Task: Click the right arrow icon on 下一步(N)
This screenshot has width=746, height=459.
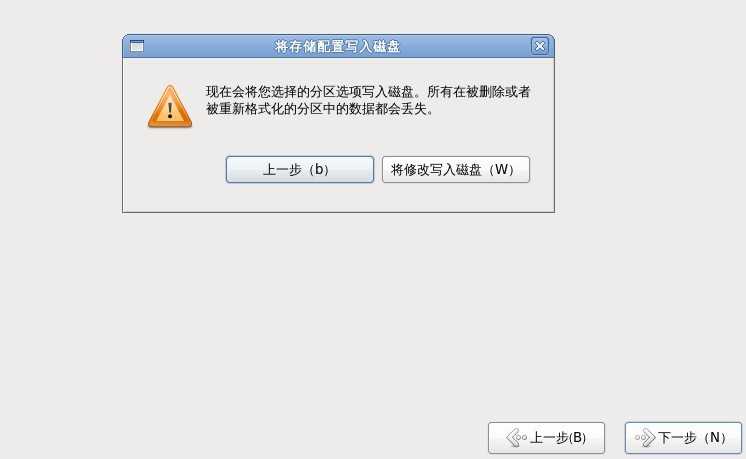Action: [646, 438]
